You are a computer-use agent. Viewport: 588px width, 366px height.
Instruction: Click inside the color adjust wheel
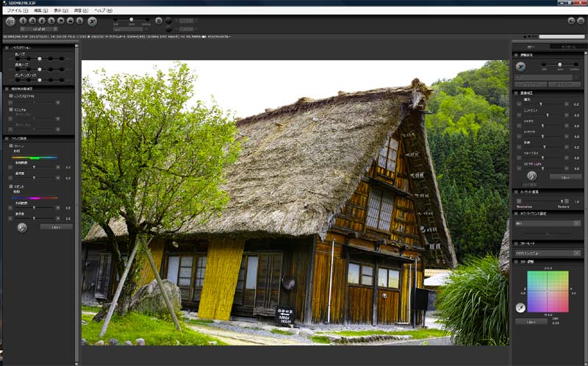548,291
